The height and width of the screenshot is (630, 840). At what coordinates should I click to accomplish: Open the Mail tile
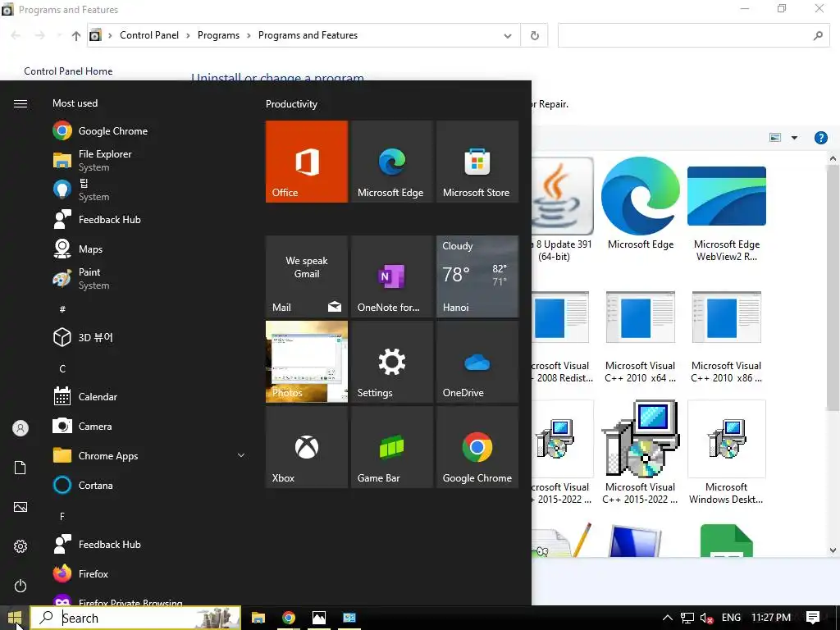(x=307, y=276)
